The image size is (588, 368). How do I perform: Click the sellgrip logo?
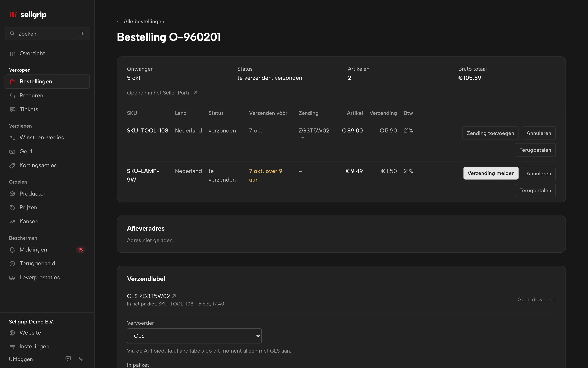pyautogui.click(x=28, y=15)
